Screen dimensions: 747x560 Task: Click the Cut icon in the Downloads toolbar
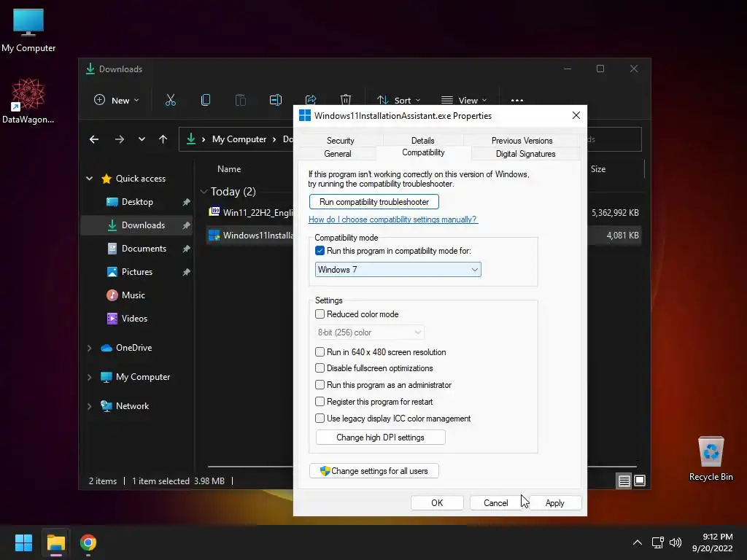pyautogui.click(x=171, y=100)
